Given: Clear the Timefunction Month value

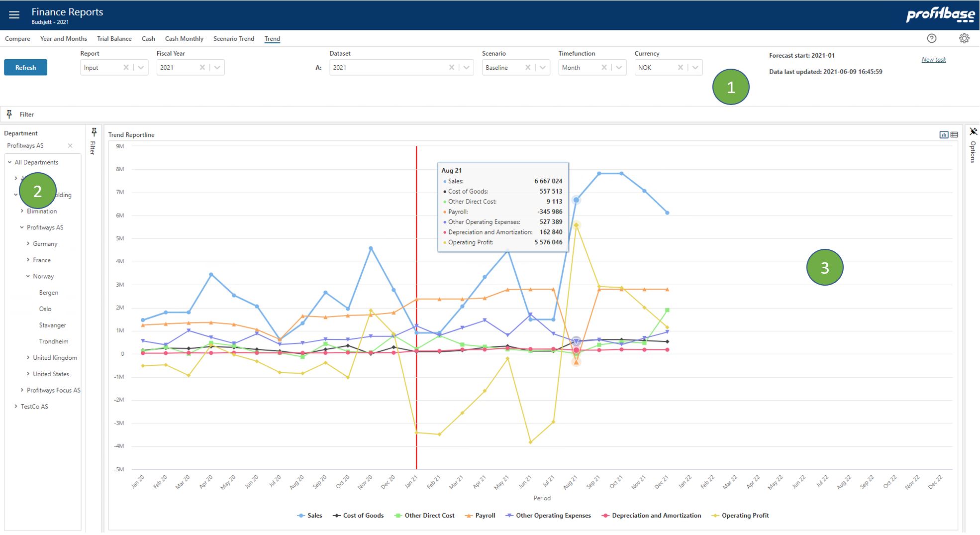Looking at the screenshot, I should [x=604, y=68].
